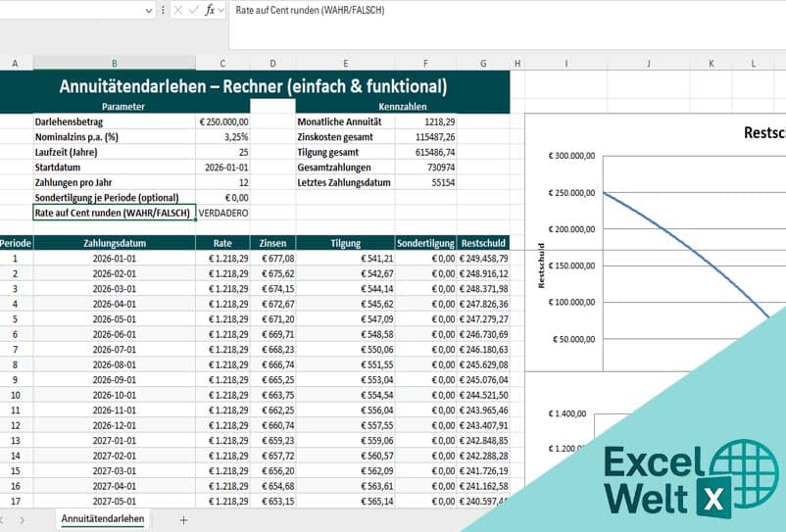Select the Rate table header cell

[x=222, y=243]
